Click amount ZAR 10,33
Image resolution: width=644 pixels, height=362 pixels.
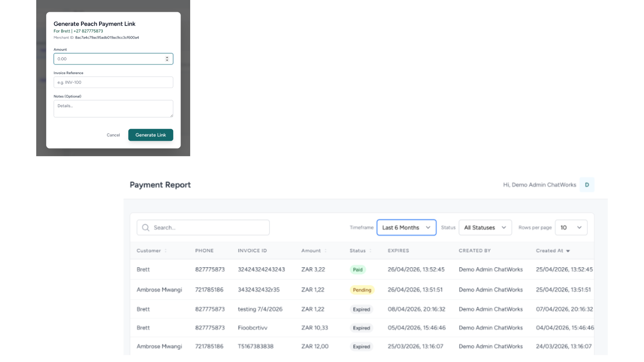[x=315, y=328]
